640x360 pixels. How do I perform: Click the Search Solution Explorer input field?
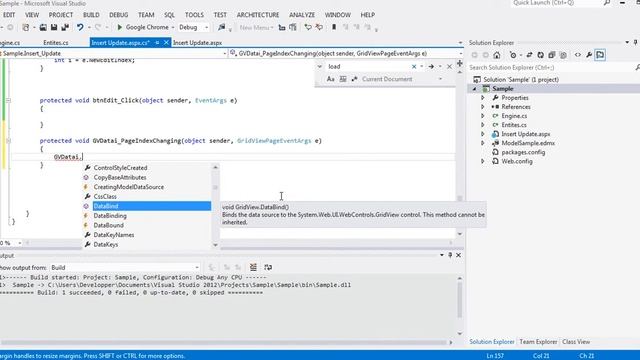coord(551,68)
